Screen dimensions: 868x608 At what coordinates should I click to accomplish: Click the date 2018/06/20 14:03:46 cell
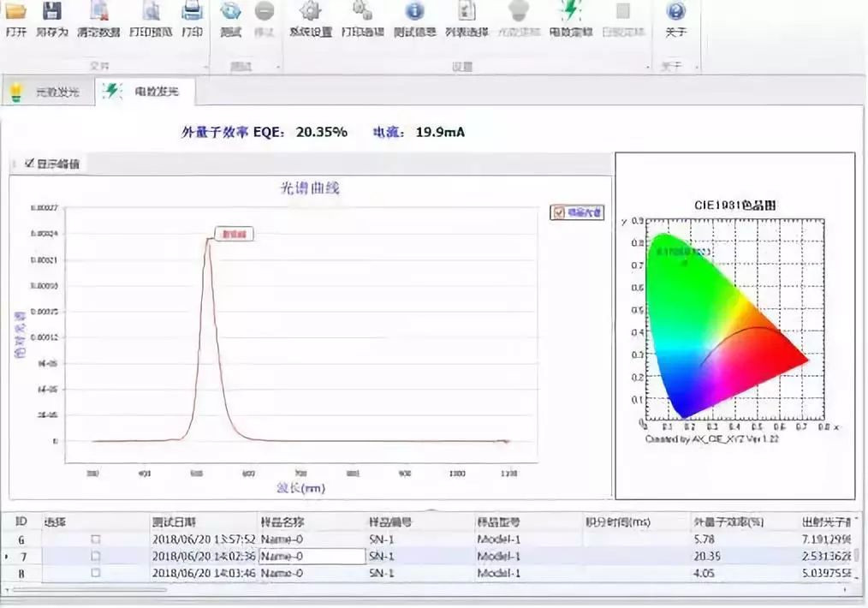point(204,573)
